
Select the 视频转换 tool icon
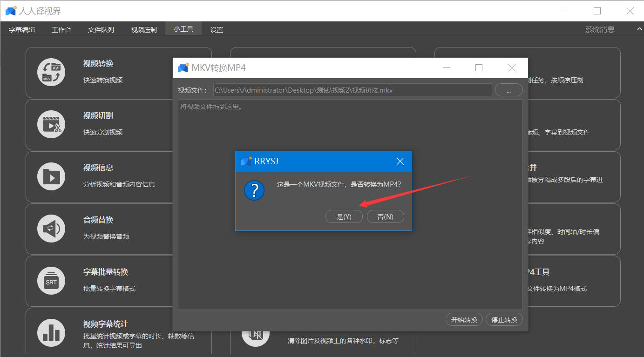51,72
